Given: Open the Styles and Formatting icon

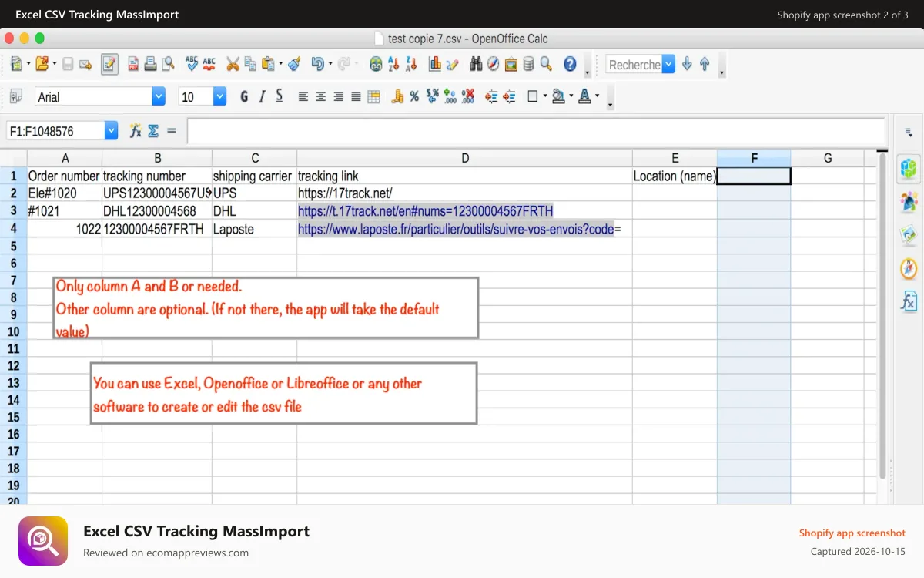Looking at the screenshot, I should click(15, 96).
